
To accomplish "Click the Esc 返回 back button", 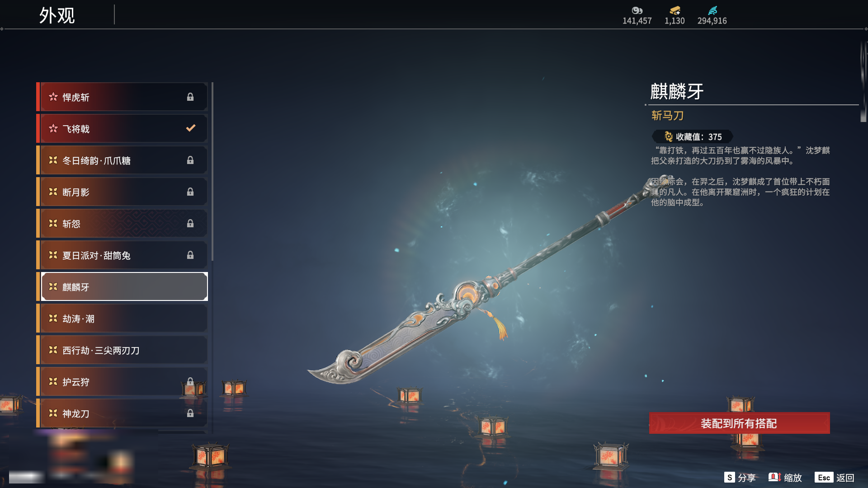I will pos(835,478).
